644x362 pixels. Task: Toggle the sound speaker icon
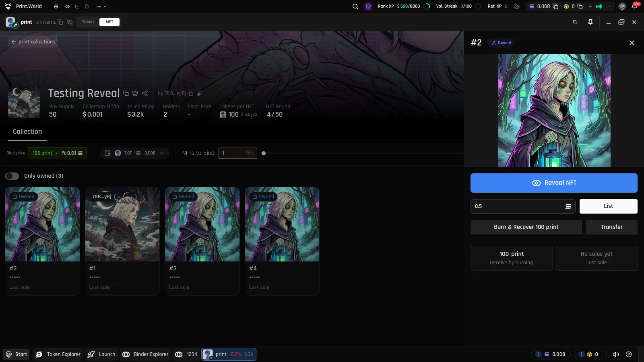point(616,354)
